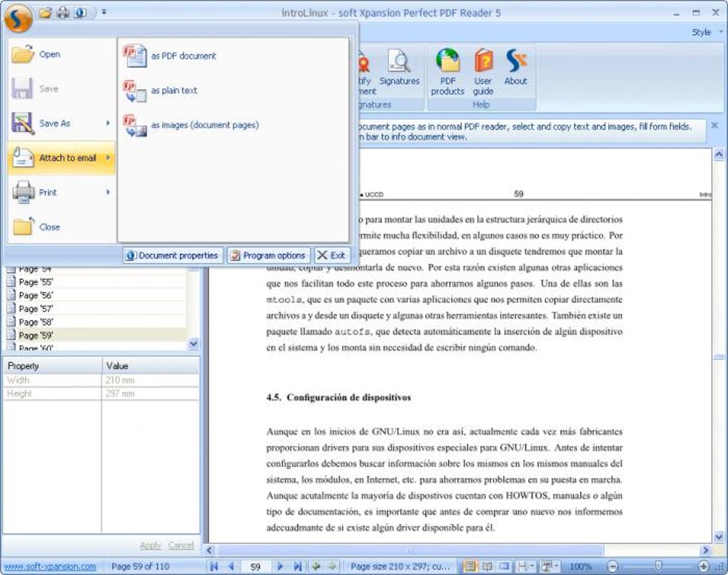The width and height of the screenshot is (728, 575).
Task: Open Document properties
Action: pyautogui.click(x=173, y=255)
